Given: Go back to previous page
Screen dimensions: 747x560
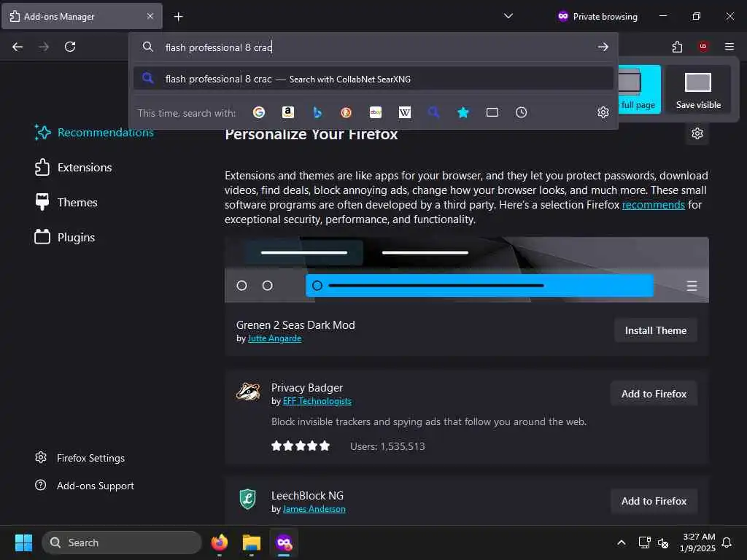Looking at the screenshot, I should (x=18, y=47).
